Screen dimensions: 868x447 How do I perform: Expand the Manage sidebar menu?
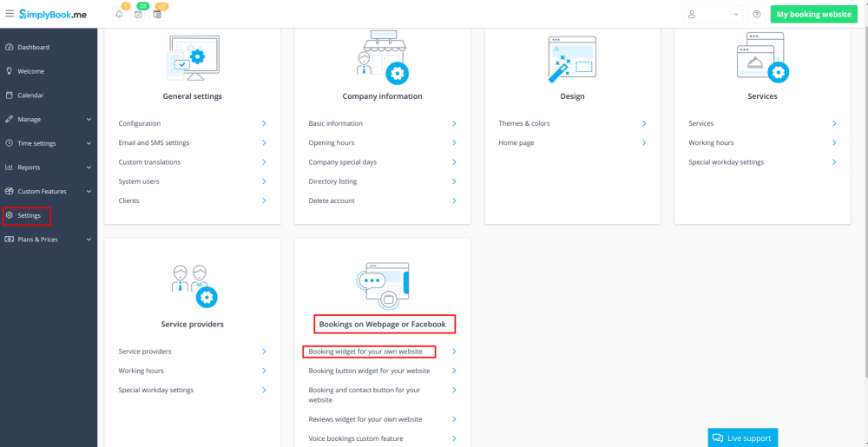pyautogui.click(x=49, y=119)
